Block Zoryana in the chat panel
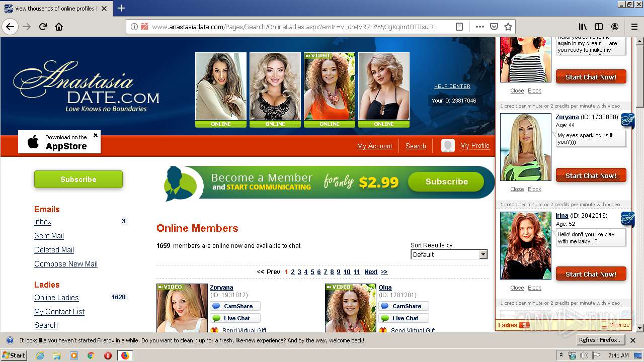Viewport: 644px width, 362px height. (x=534, y=190)
